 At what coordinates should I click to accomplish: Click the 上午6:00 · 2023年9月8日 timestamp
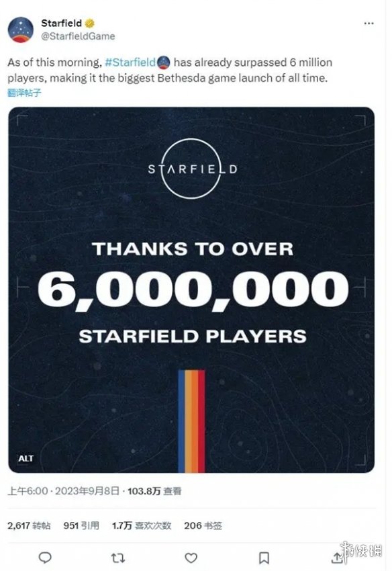tap(64, 491)
